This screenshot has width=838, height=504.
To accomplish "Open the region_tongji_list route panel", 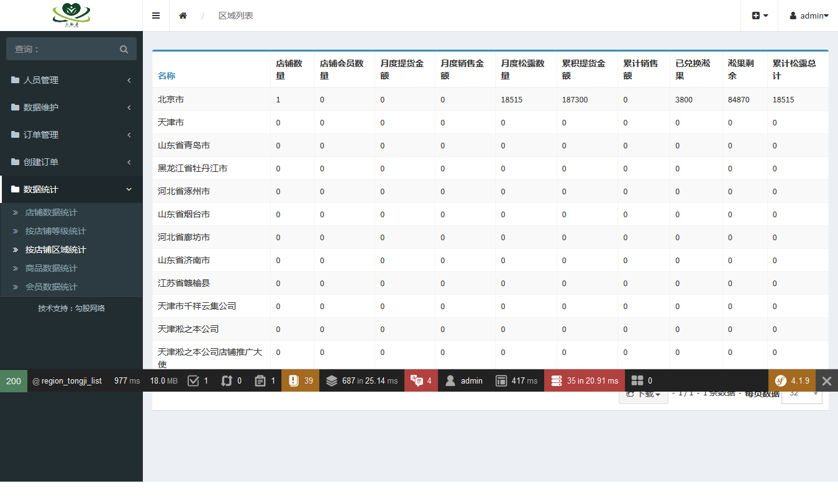I will point(67,380).
